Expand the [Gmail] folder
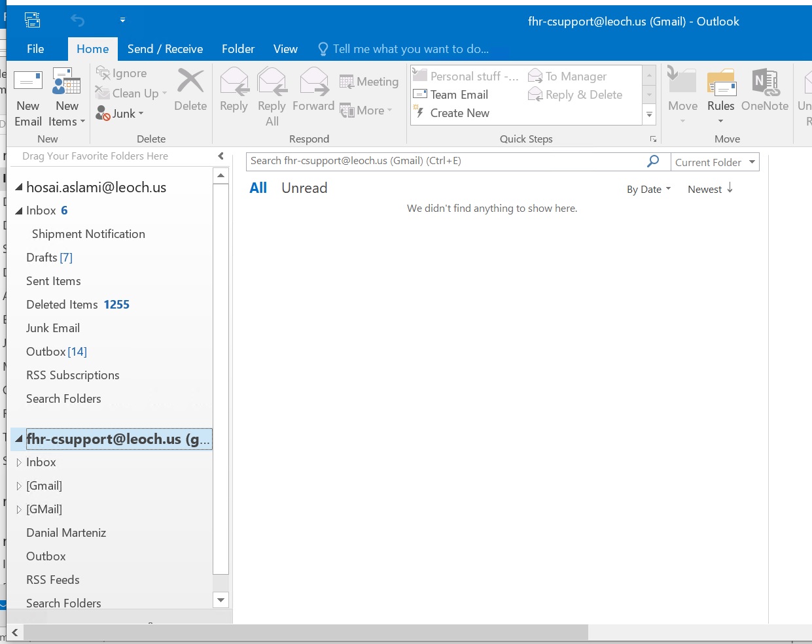This screenshot has width=812, height=644. (19, 486)
